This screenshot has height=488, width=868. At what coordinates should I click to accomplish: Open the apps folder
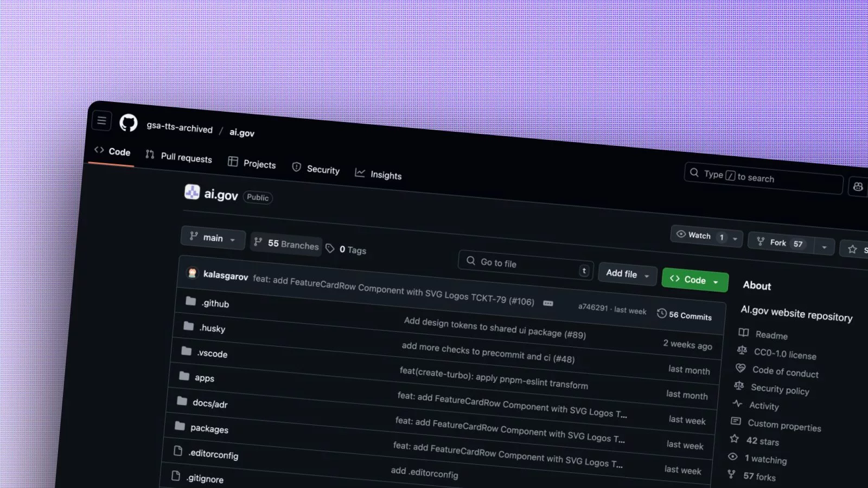point(205,377)
